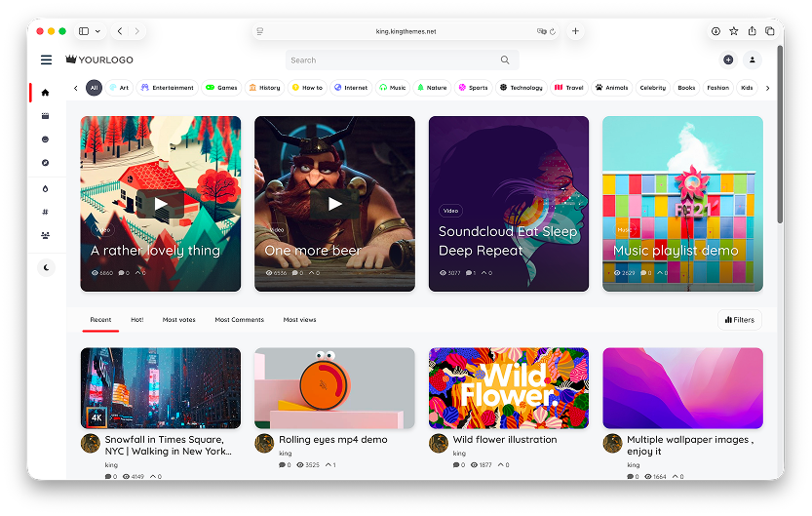Open 'Music playlist demo' card title
Screen dimensions: 812x516
tap(676, 251)
